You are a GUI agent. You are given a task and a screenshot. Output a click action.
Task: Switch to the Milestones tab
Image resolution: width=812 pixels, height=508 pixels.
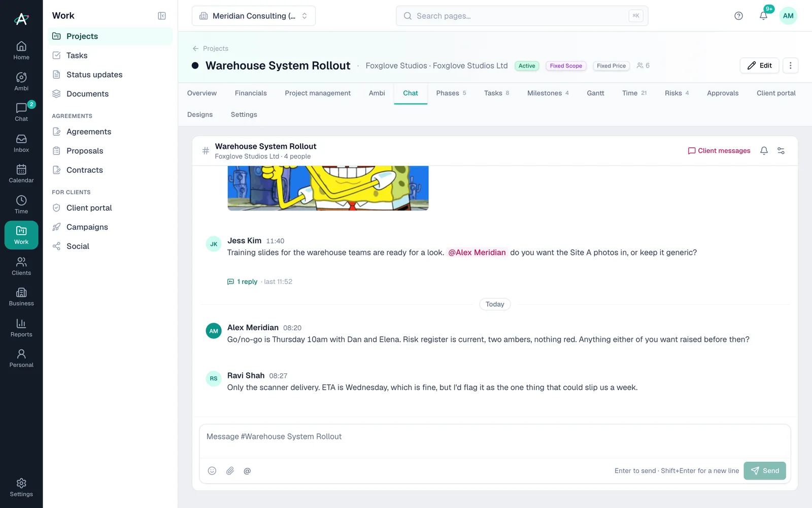pos(548,93)
